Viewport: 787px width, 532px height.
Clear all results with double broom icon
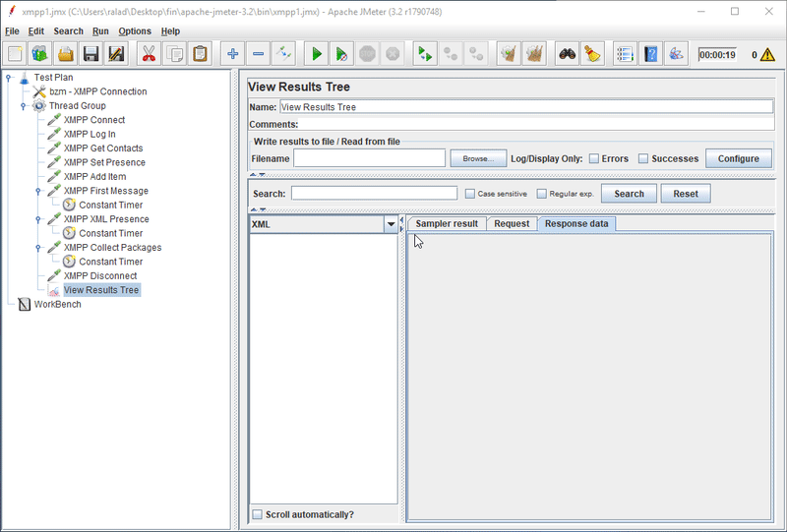(534, 54)
